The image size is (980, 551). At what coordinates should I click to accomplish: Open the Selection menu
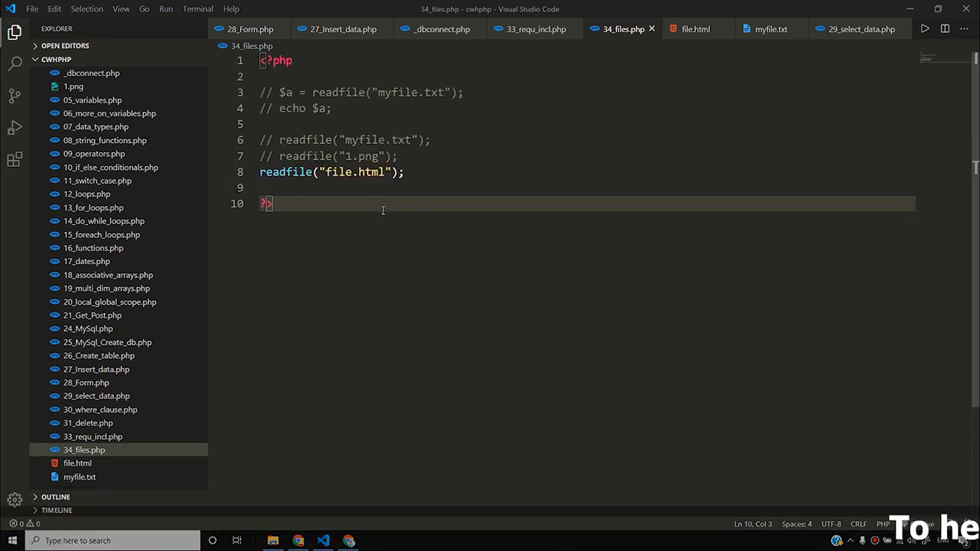click(87, 9)
